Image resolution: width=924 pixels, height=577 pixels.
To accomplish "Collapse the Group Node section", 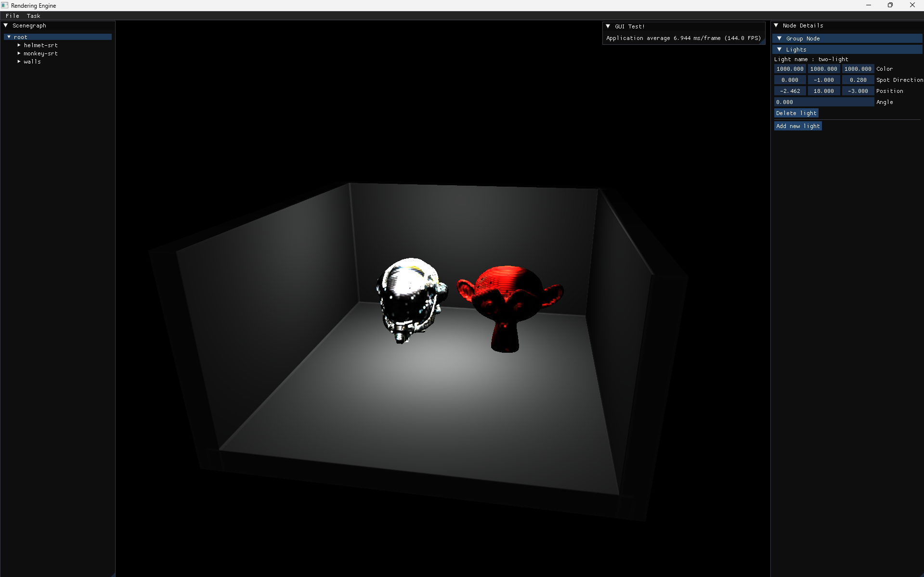I will pos(780,38).
